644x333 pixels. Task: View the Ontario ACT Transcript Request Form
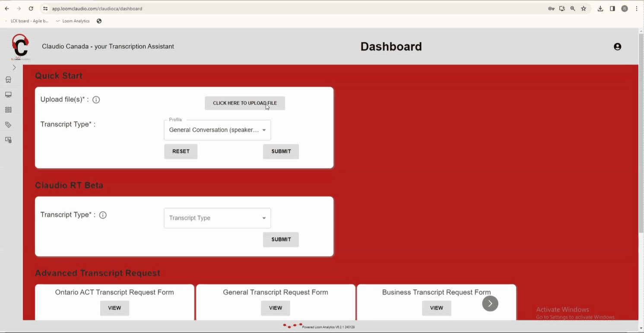point(114,308)
